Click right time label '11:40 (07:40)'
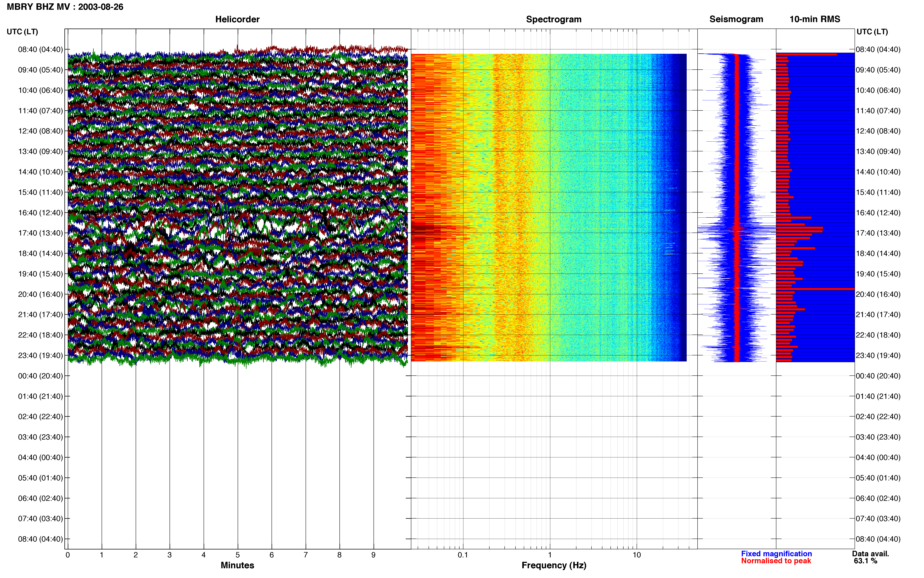 tap(878, 111)
